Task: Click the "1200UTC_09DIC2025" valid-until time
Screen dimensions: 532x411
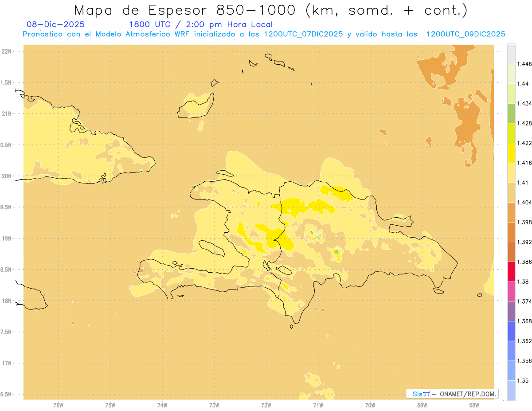Action: (465, 34)
